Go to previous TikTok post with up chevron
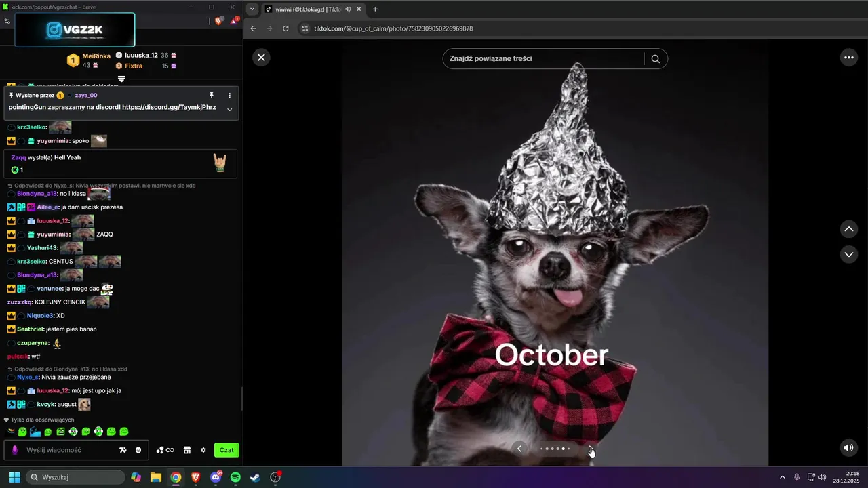The image size is (868, 488). [849, 229]
